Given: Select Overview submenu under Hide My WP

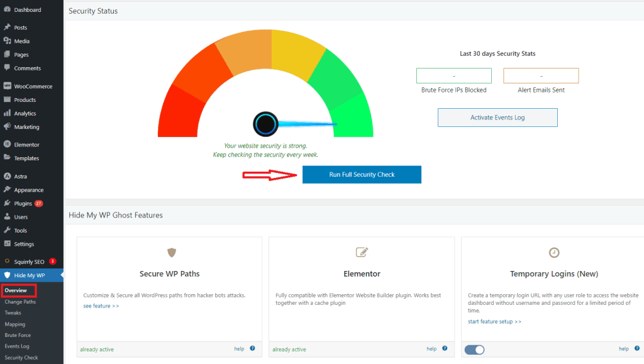Looking at the screenshot, I should tap(16, 290).
